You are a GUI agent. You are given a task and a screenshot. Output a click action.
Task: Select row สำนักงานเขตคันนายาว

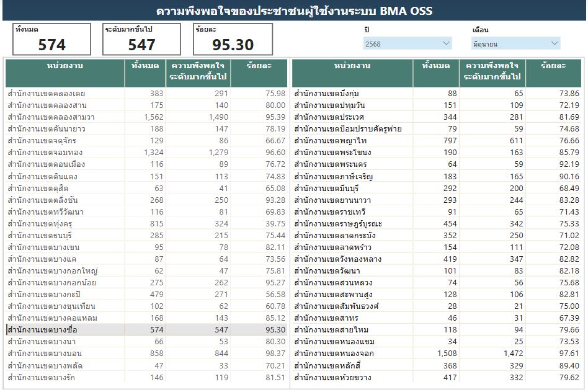146,128
